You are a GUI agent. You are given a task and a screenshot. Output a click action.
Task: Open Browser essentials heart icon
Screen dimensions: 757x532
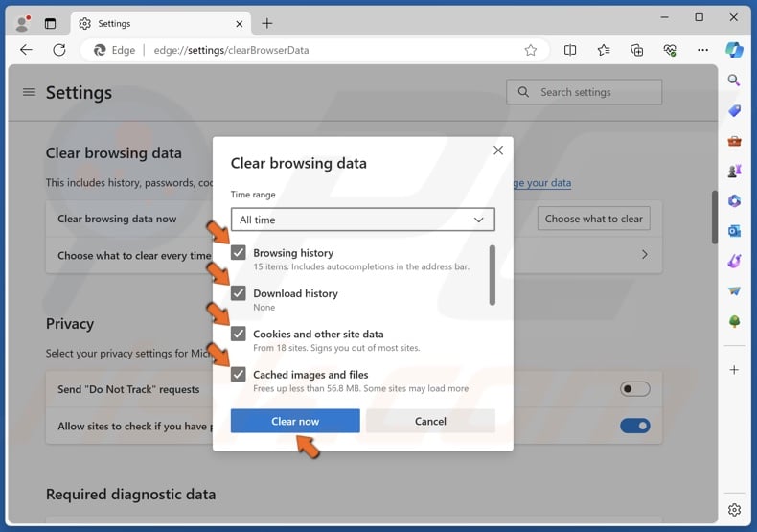670,50
